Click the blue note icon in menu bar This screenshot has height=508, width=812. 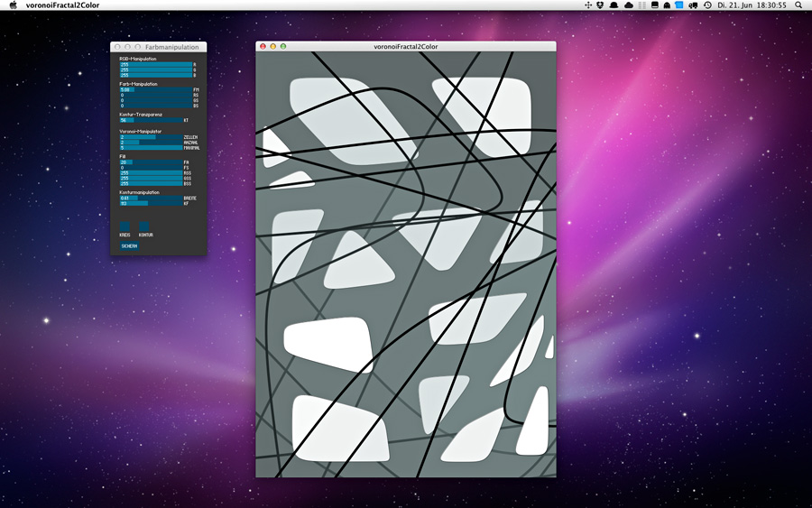tap(679, 5)
